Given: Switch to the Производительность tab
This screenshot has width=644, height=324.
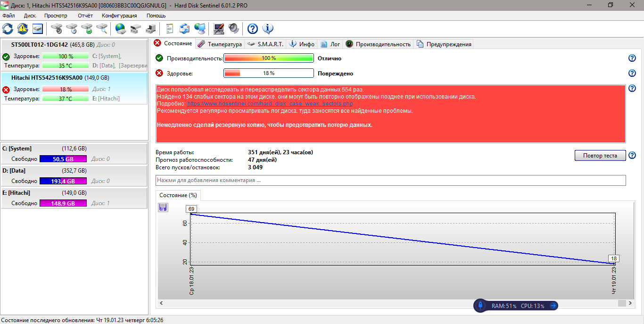Looking at the screenshot, I should pyautogui.click(x=378, y=44).
